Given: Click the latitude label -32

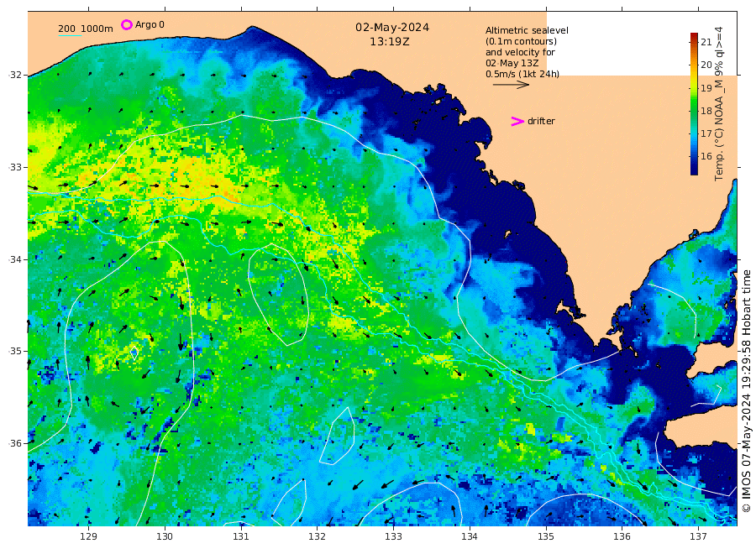Looking at the screenshot, I should (15, 76).
